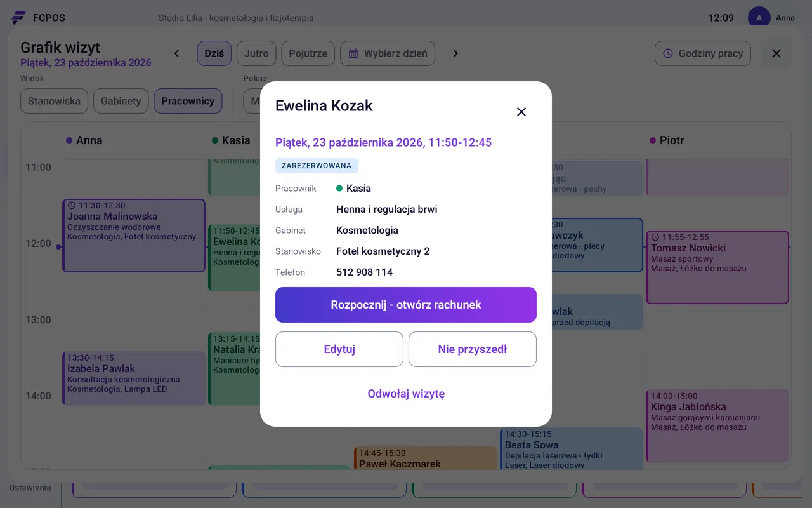Click the dialog date Piątek, 23 października 2026, 11:50-12:45
812x508 pixels.
coord(383,142)
